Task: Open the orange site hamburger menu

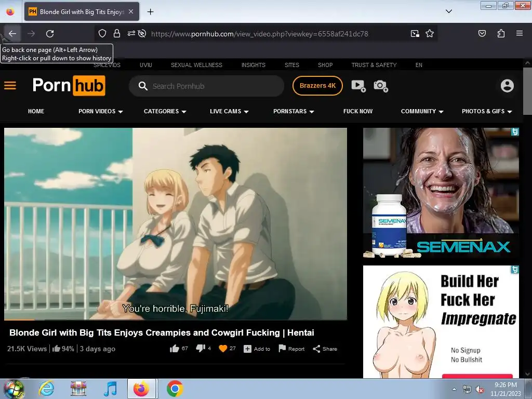Action: coord(10,85)
